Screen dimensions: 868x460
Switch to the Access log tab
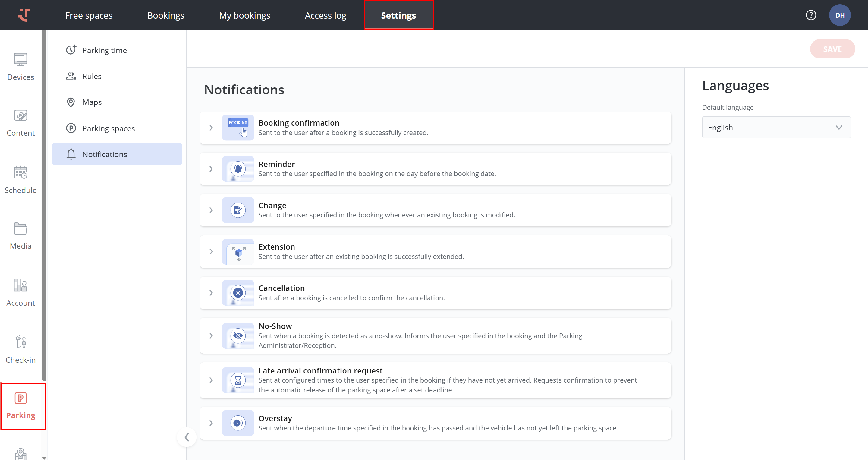pos(325,15)
